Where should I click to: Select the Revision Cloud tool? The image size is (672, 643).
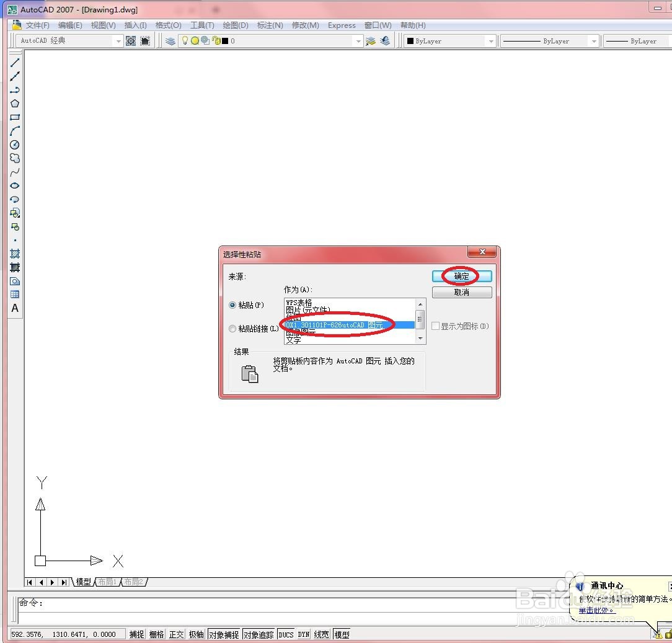[x=15, y=159]
